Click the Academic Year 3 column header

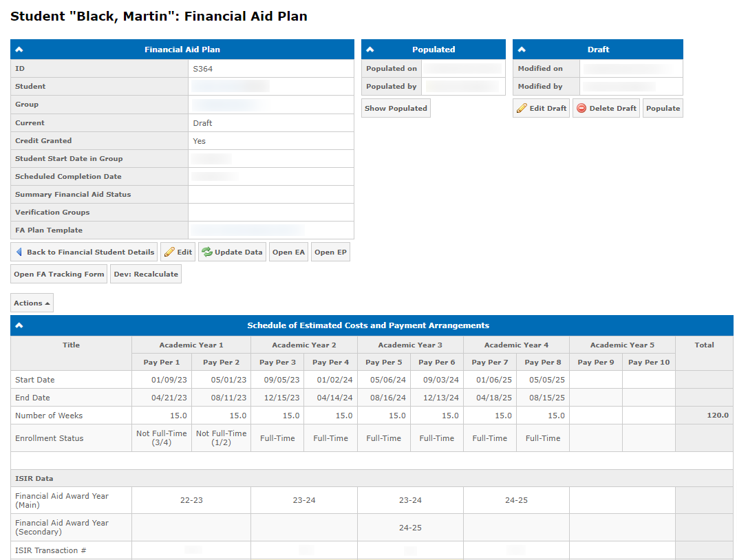tap(410, 345)
